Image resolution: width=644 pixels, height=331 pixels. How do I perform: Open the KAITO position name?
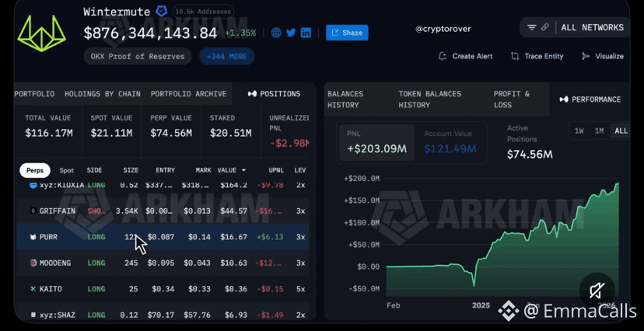coord(51,289)
